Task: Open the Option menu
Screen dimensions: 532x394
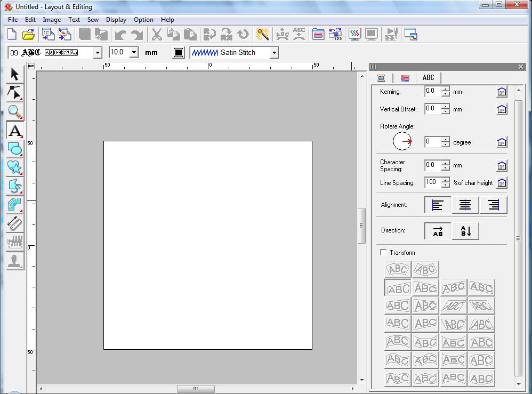Action: [143, 20]
